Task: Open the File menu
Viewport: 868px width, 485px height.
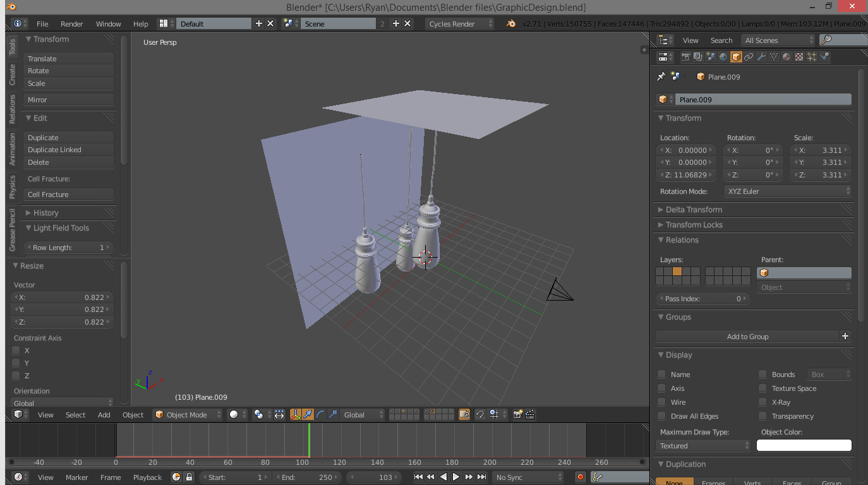Action: (42, 23)
